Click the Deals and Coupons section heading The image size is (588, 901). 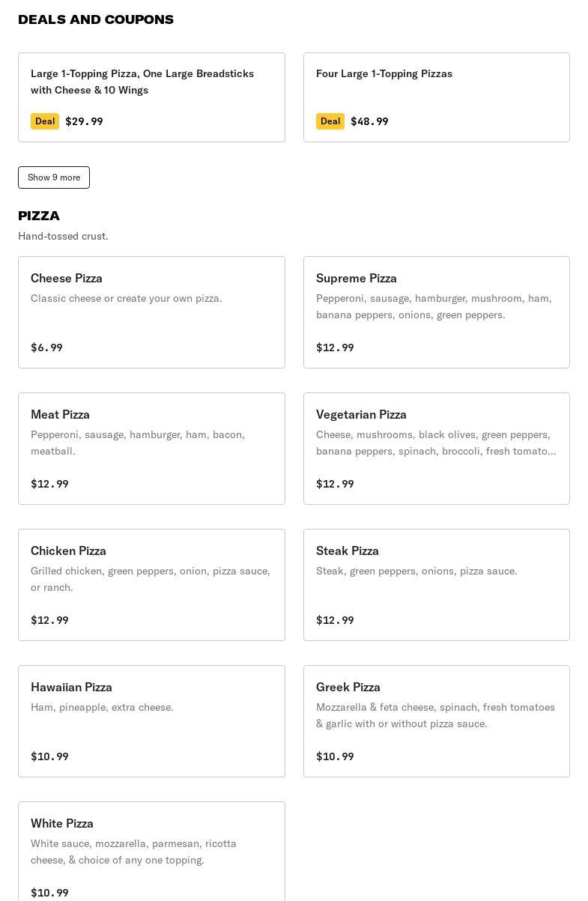tap(96, 19)
